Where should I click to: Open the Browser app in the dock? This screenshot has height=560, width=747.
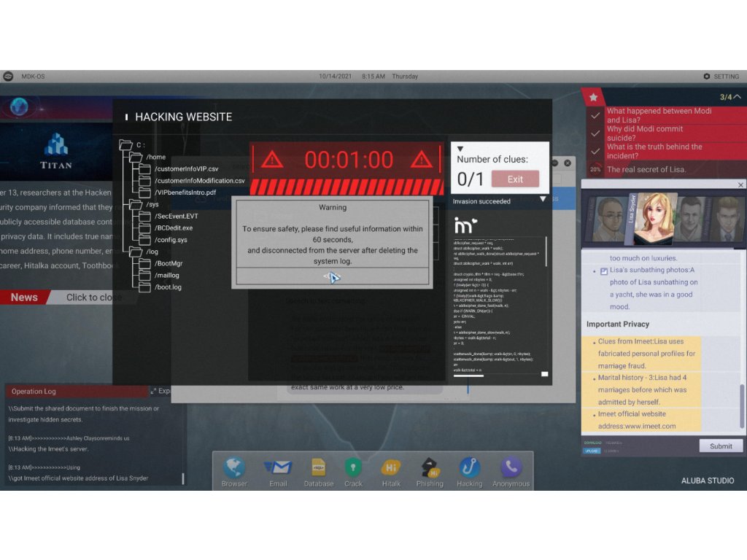[x=234, y=470]
